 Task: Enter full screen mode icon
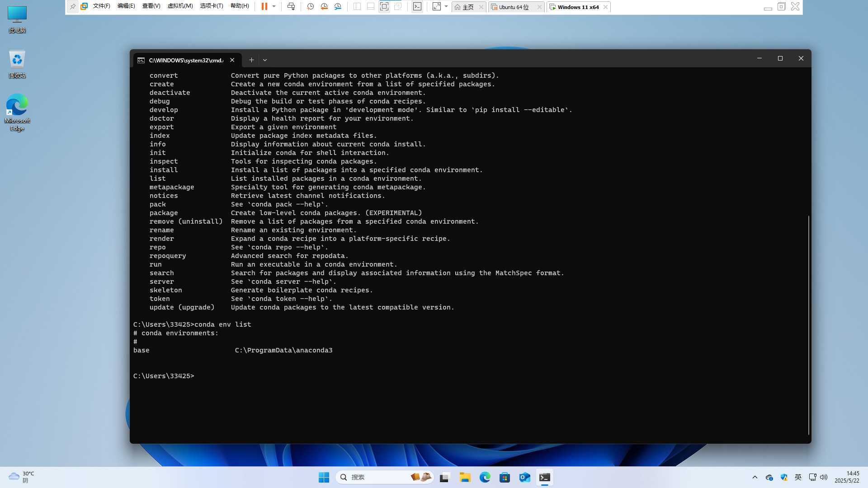coord(384,7)
